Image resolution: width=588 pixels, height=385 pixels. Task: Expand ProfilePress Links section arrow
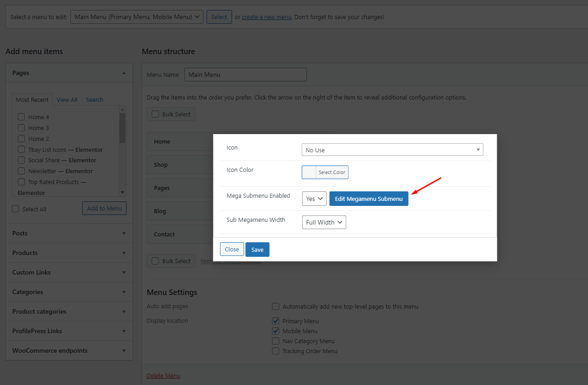click(124, 331)
